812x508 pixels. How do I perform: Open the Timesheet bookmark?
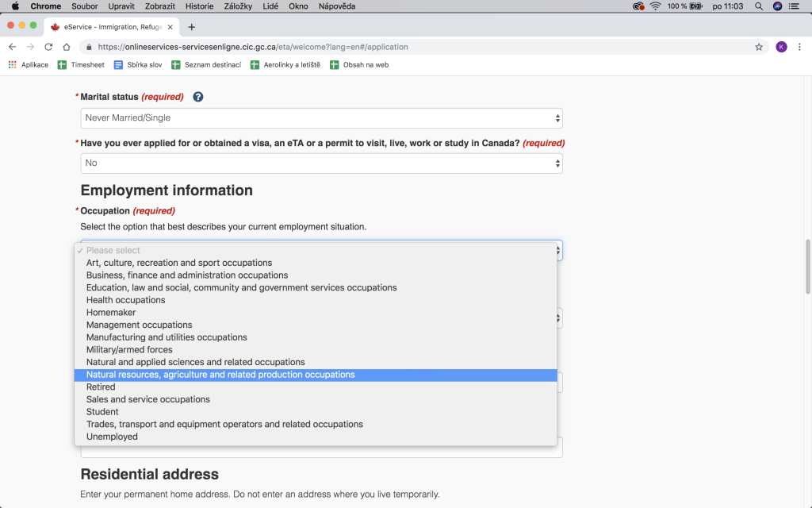[81, 65]
